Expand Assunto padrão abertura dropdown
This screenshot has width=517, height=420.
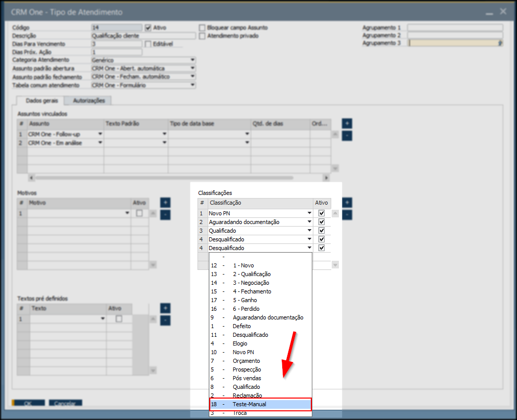pos(192,68)
